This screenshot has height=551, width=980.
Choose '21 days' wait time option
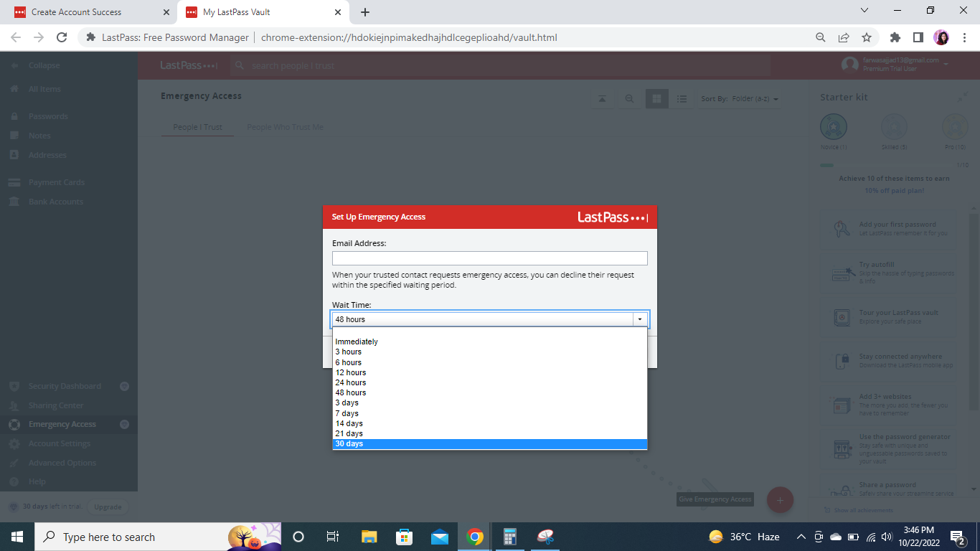tap(489, 433)
